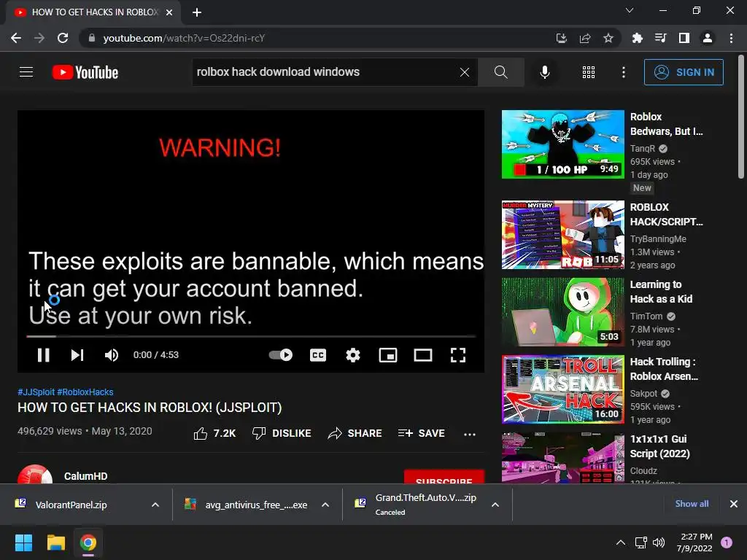Skip to the next video
The width and height of the screenshot is (747, 560).
click(x=77, y=355)
